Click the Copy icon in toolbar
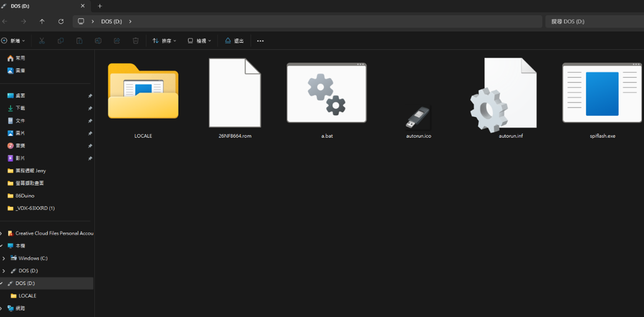The image size is (644, 317). coord(61,41)
